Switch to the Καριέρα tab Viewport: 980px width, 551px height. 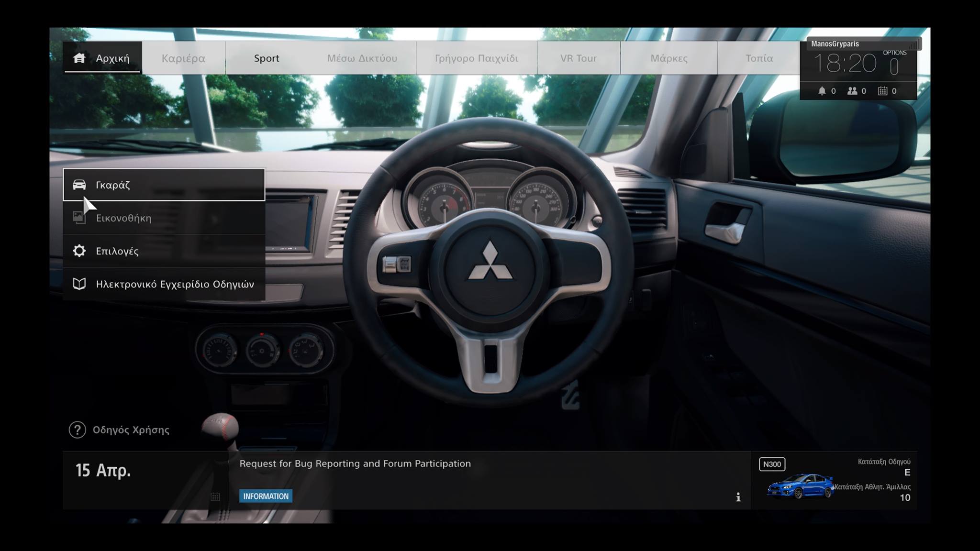[183, 58]
